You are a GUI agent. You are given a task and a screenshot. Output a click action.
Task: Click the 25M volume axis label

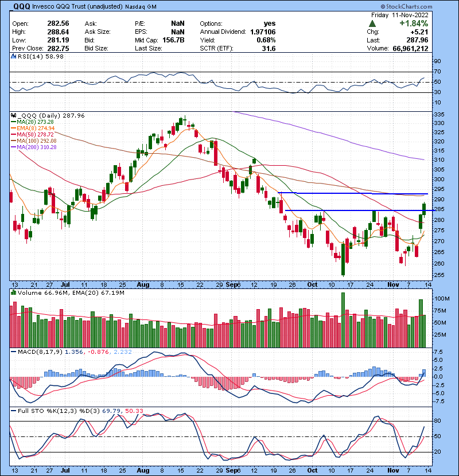point(441,335)
